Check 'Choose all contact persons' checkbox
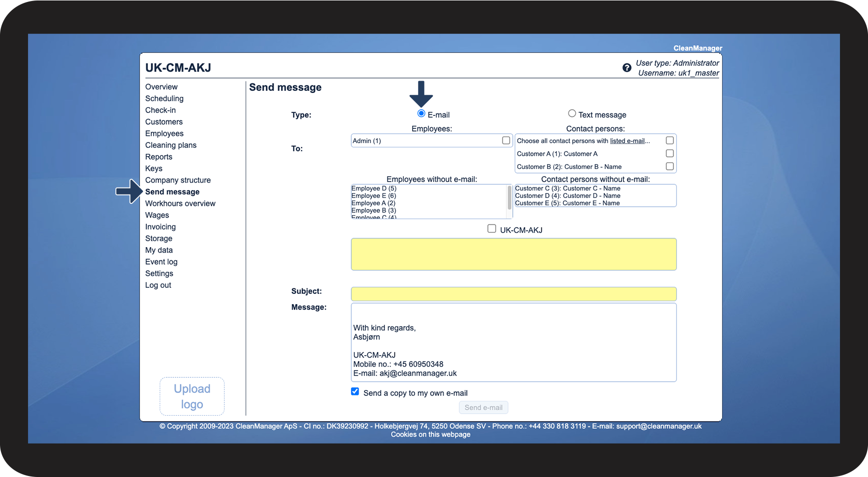Viewport: 868px width, 477px height. 670,140
